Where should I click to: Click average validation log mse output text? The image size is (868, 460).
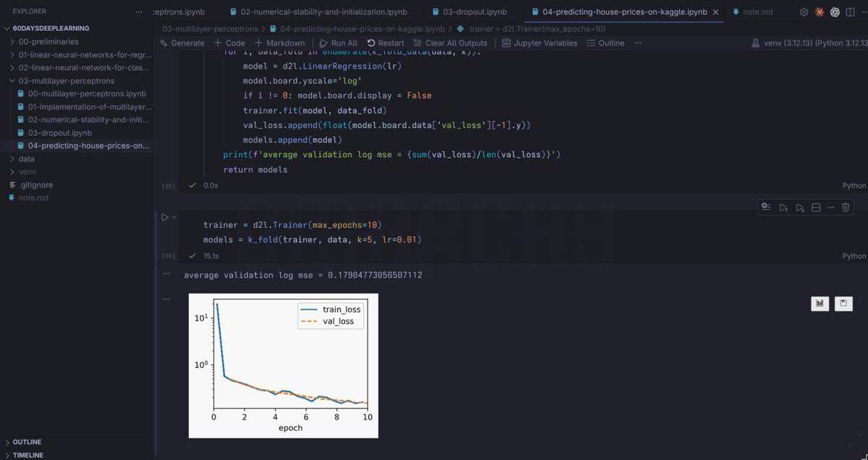point(303,275)
